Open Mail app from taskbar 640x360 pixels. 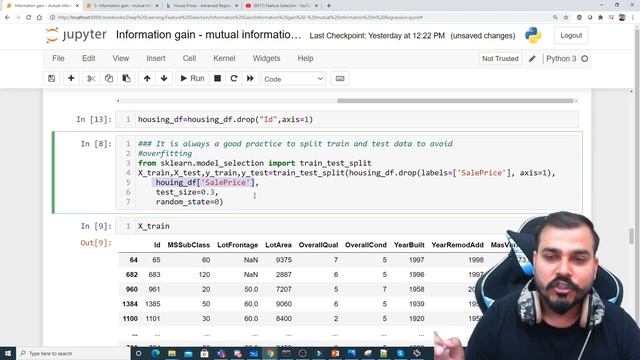[x=188, y=353]
